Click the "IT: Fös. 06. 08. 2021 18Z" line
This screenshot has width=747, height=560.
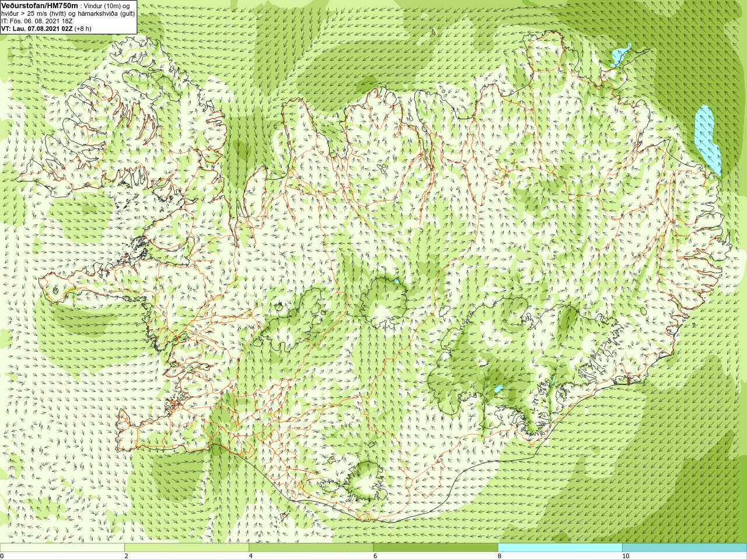click(37, 21)
